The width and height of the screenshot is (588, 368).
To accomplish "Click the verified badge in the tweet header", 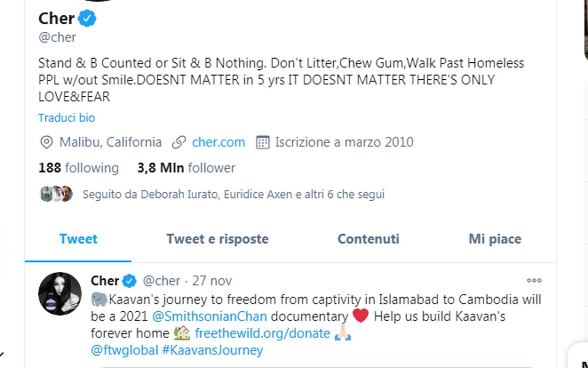I will pyautogui.click(x=129, y=281).
